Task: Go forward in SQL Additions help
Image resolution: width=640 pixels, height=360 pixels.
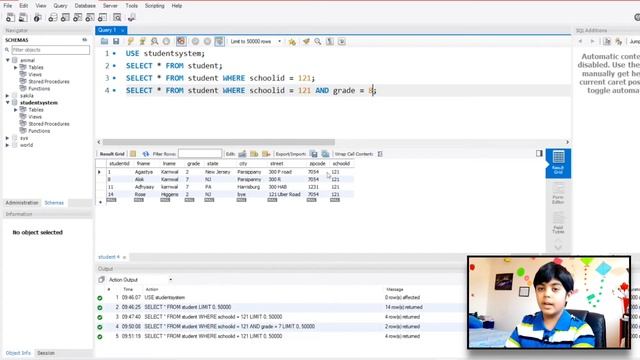Action: point(592,41)
